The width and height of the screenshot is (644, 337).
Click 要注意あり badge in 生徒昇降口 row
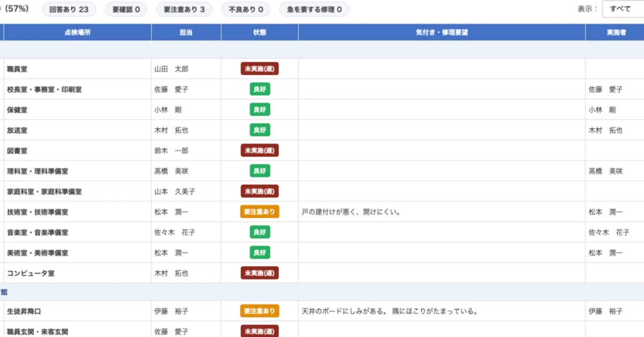260,311
